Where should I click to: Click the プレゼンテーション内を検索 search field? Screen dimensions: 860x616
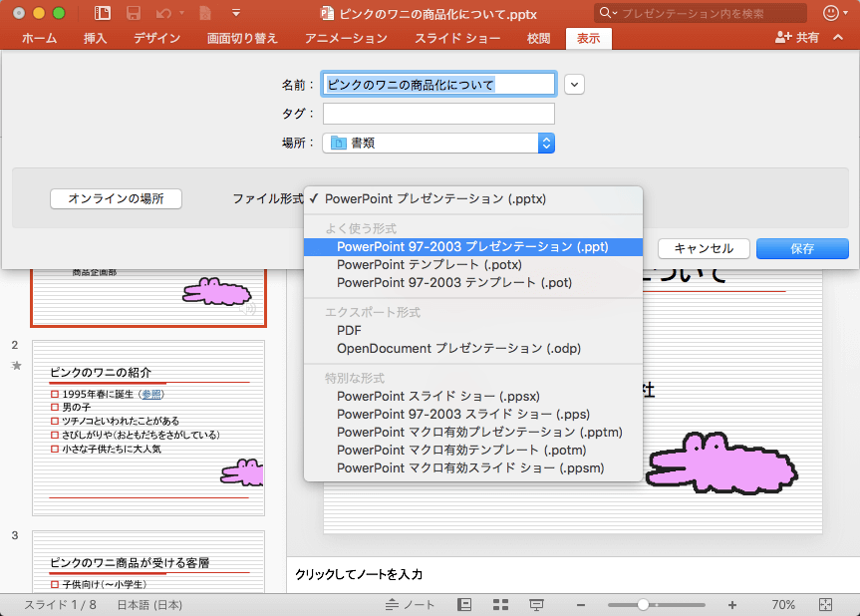(700, 13)
